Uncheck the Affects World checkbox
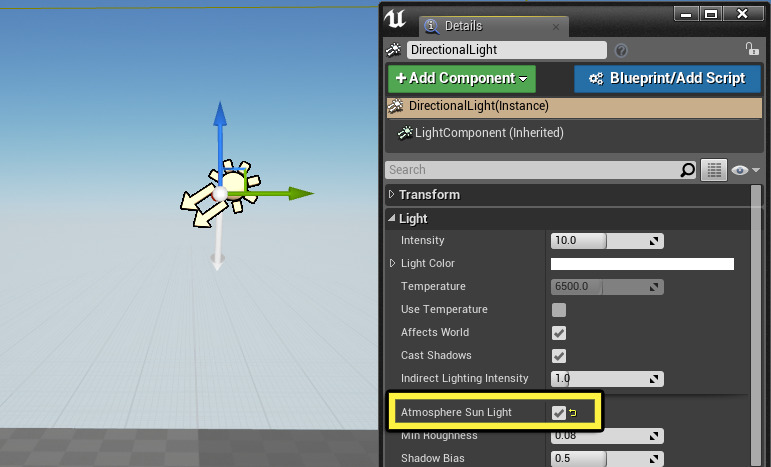The image size is (771, 467). [x=559, y=333]
